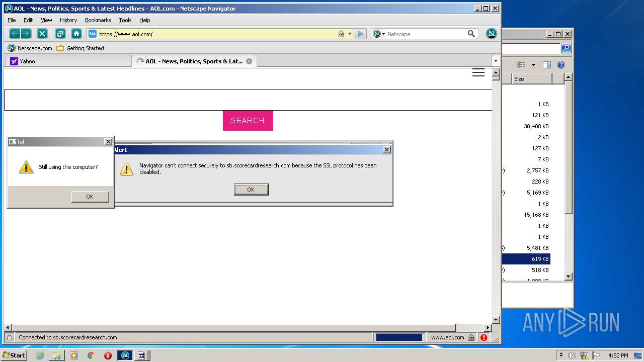Click the AOL page search input field

click(x=248, y=100)
